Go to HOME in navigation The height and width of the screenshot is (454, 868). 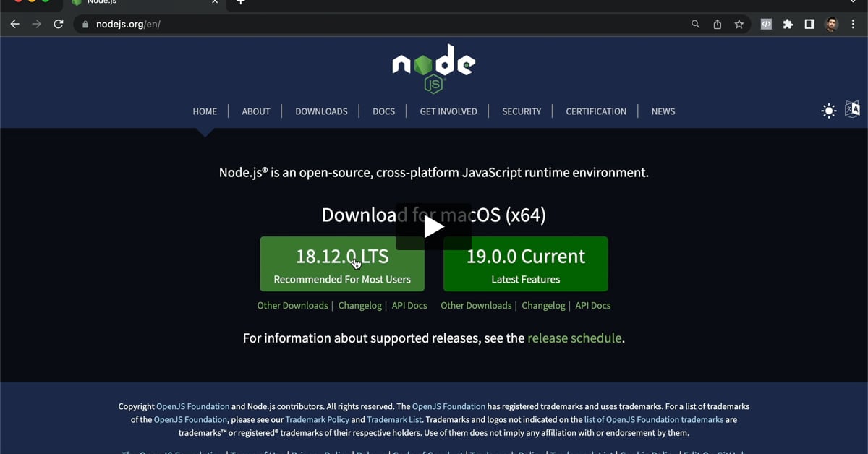(205, 111)
